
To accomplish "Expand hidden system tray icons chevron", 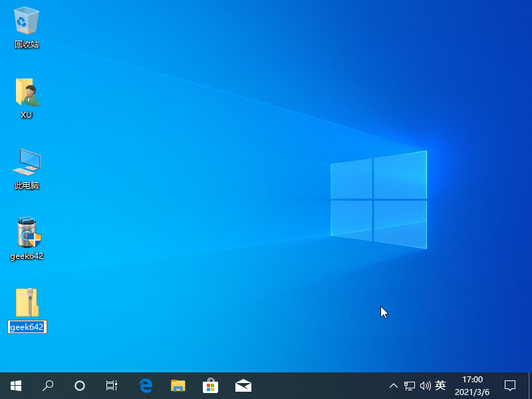I will (394, 385).
